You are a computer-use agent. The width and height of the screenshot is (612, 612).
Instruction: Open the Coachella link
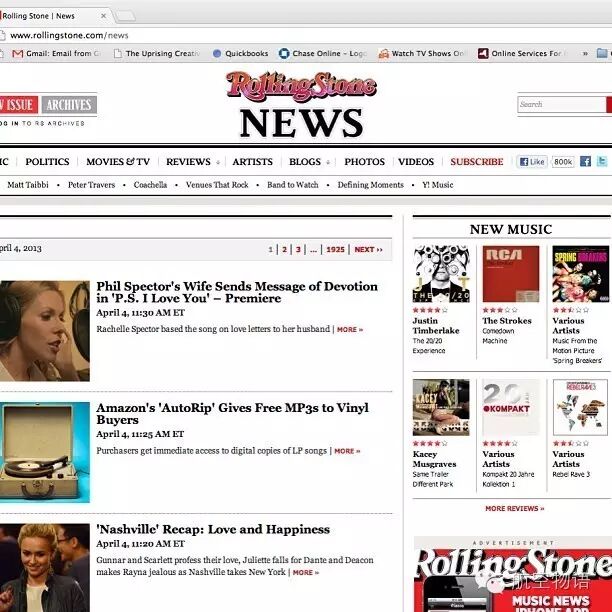[150, 185]
